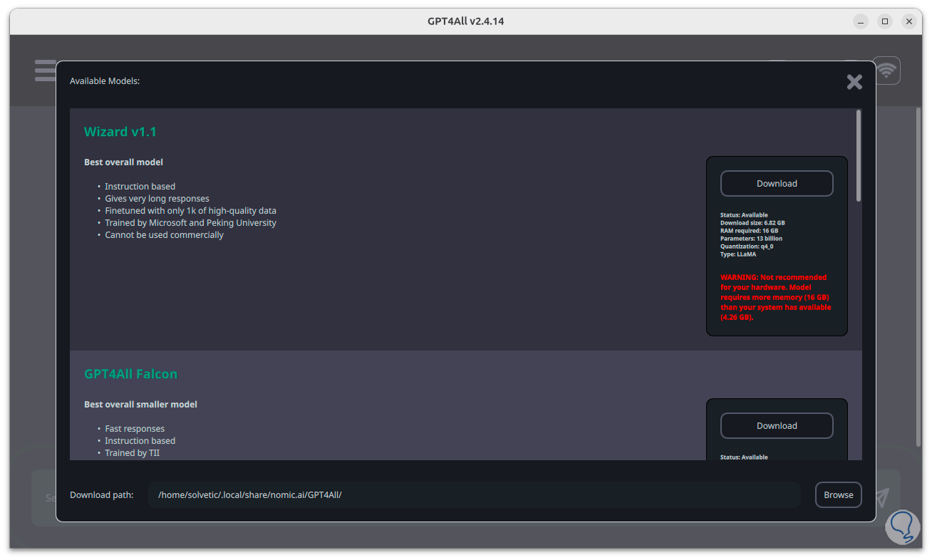This screenshot has width=932, height=560.
Task: Download the GPT4All Falcon model
Action: pyautogui.click(x=777, y=425)
